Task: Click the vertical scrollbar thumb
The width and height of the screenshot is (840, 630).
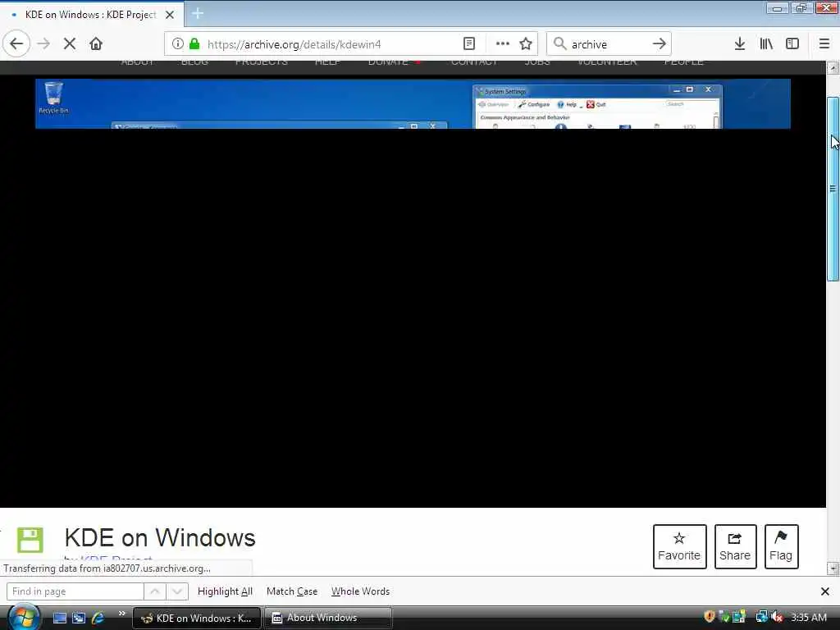Action: coord(833,189)
